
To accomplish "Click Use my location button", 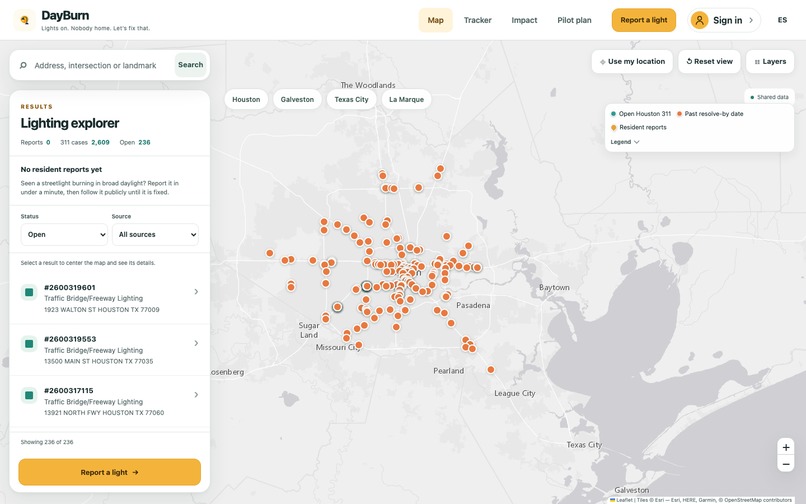I will (632, 62).
